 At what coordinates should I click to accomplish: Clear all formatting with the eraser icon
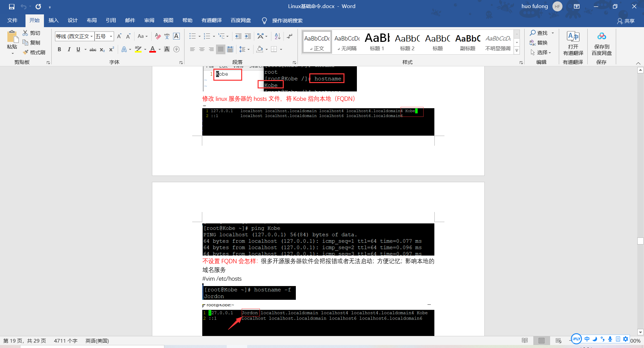(x=158, y=36)
